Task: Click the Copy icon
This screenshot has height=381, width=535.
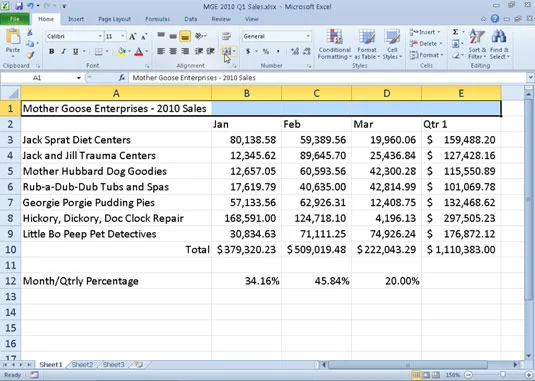Action: point(30,44)
